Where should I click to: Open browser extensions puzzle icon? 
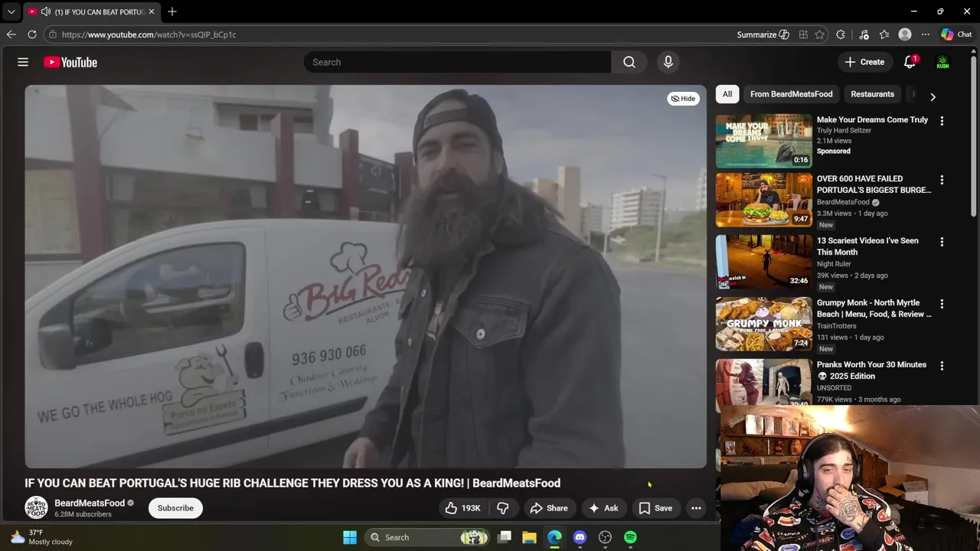pos(841,34)
